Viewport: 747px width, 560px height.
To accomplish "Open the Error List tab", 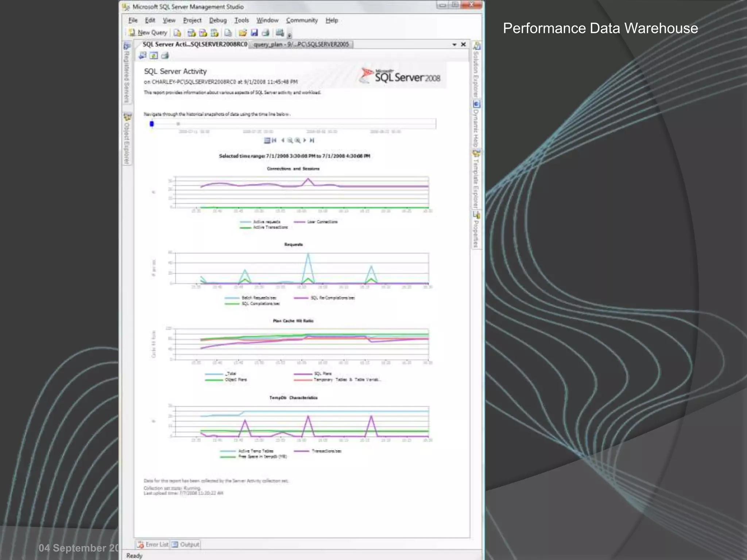I will [x=153, y=544].
